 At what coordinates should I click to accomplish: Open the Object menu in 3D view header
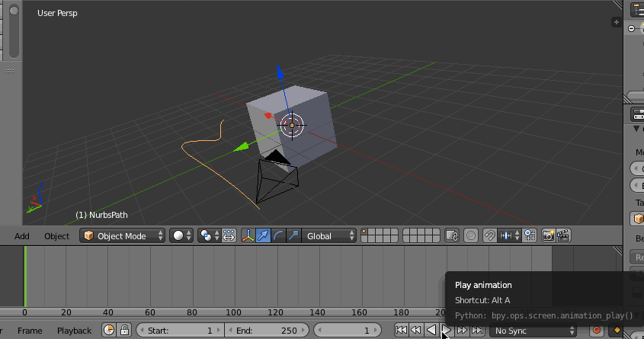tap(56, 236)
